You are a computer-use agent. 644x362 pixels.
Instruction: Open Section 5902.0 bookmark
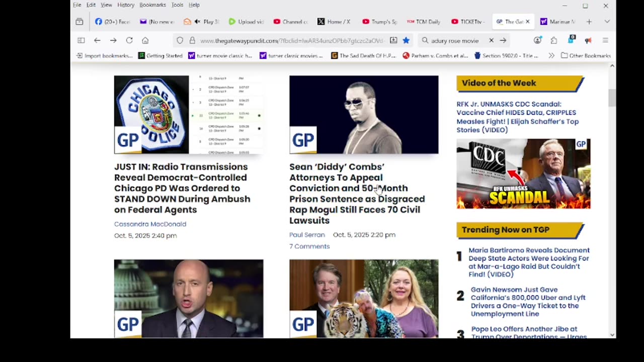pyautogui.click(x=506, y=56)
